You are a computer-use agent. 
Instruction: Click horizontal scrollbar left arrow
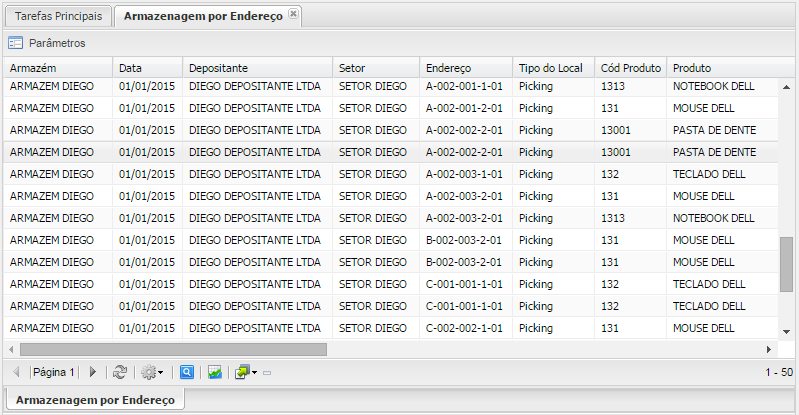pyautogui.click(x=11, y=349)
